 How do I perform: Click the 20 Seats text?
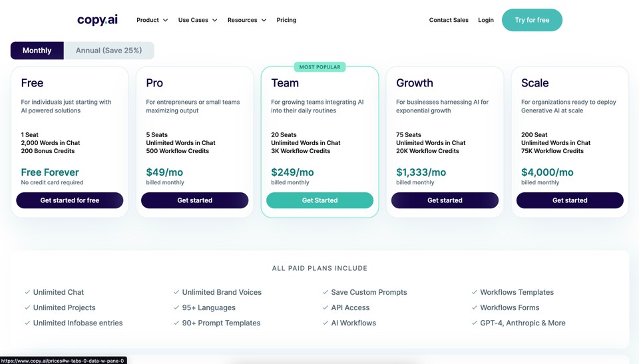pos(284,134)
